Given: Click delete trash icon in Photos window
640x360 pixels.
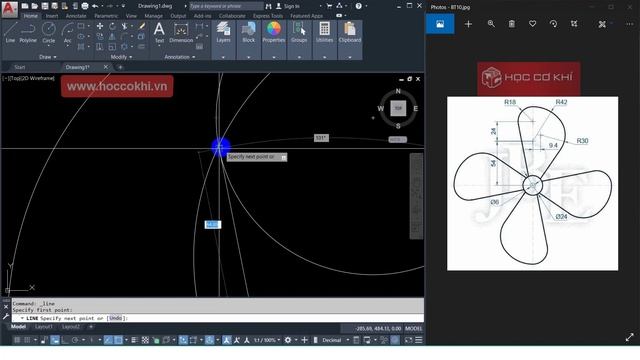Looking at the screenshot, I should click(512, 24).
